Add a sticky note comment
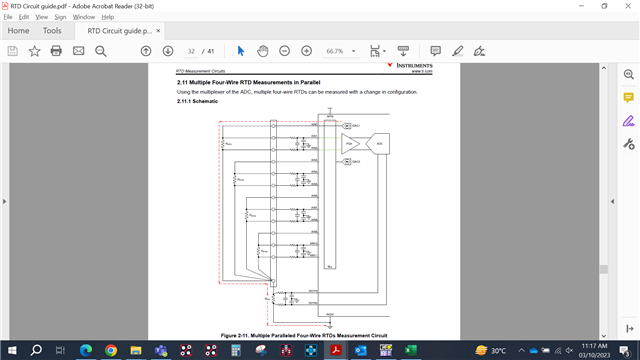 tap(436, 51)
